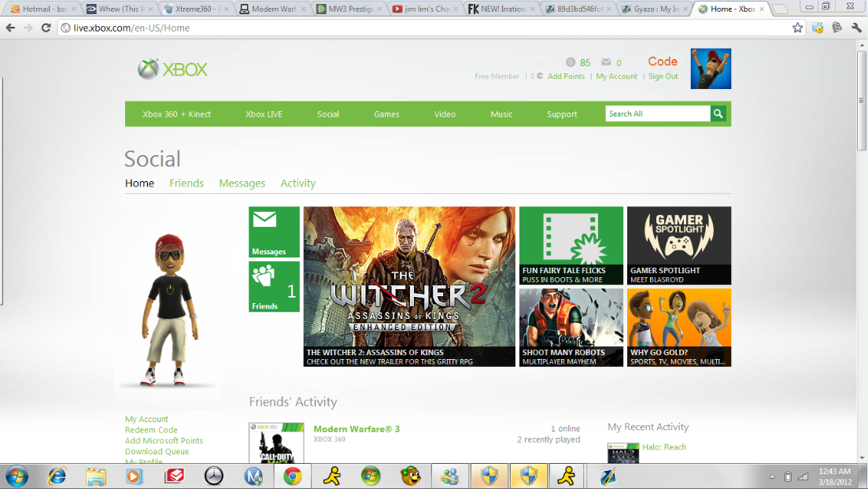The width and height of the screenshot is (868, 489).
Task: Select the Home tab under Social
Action: point(139,183)
